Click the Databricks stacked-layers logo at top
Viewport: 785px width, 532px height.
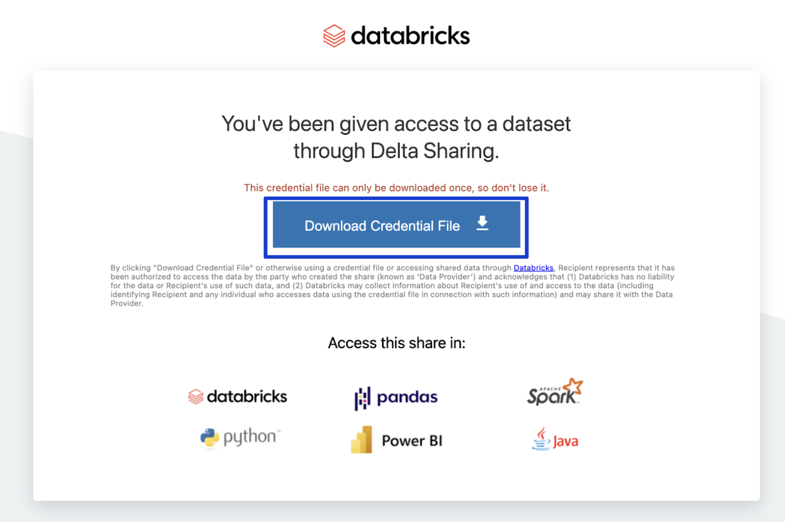(x=334, y=36)
